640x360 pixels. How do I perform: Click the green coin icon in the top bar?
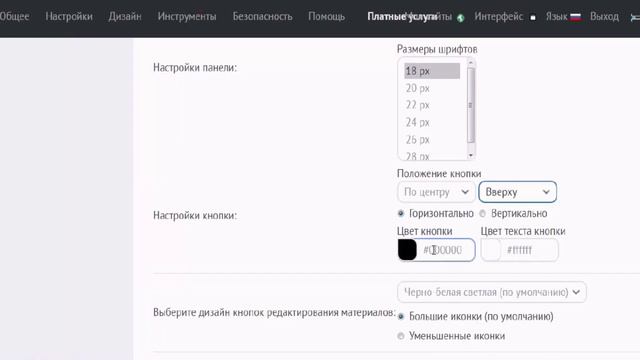click(460, 18)
